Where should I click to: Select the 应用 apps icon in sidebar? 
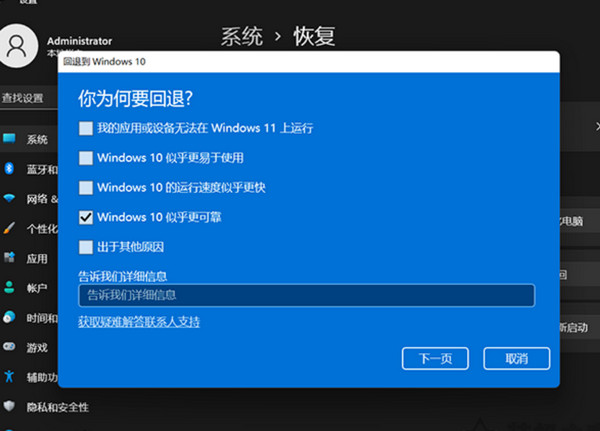9,258
